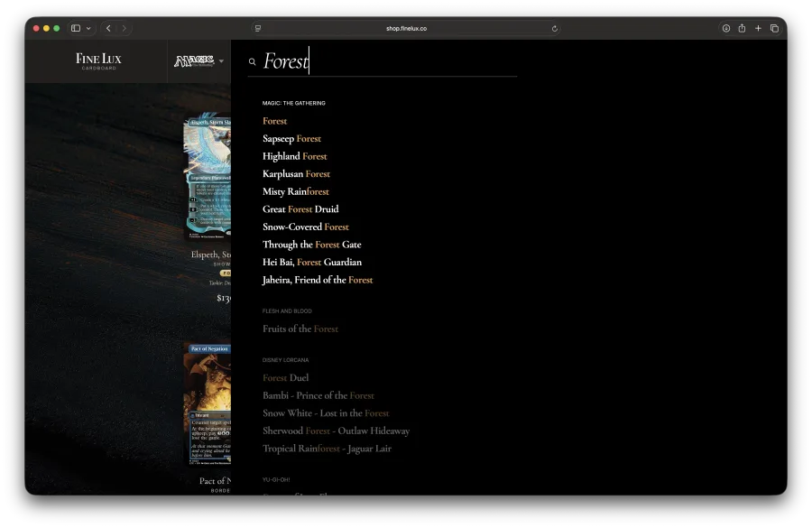Screen dimensions: 812x528
Task: Select 'Bambi - Prince of the Forest' result
Action: click(318, 395)
